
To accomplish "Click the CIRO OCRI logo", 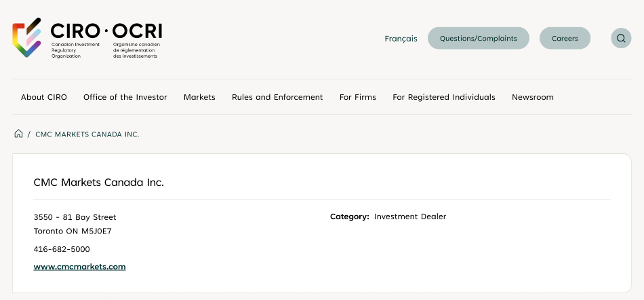I will [x=87, y=38].
